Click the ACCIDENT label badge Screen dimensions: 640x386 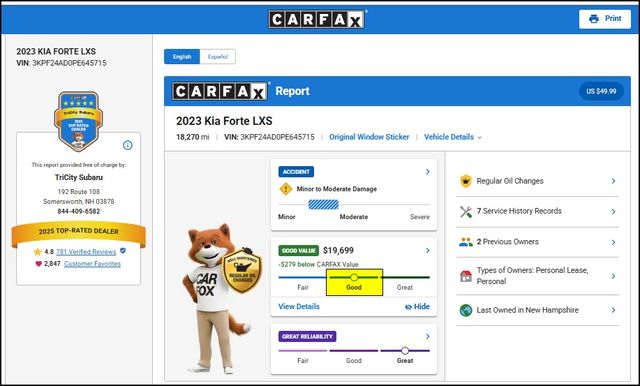click(x=296, y=172)
